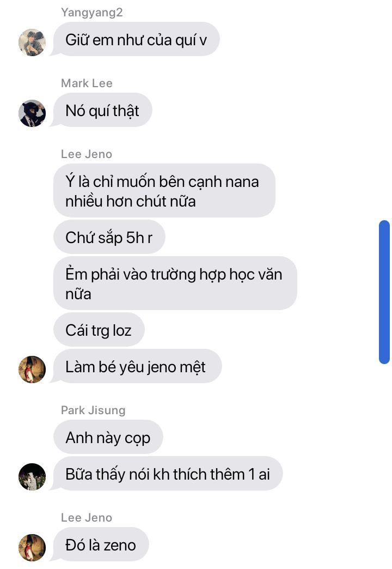Open Park Jisung's dark avatar
The image size is (392, 569).
pos(32,477)
